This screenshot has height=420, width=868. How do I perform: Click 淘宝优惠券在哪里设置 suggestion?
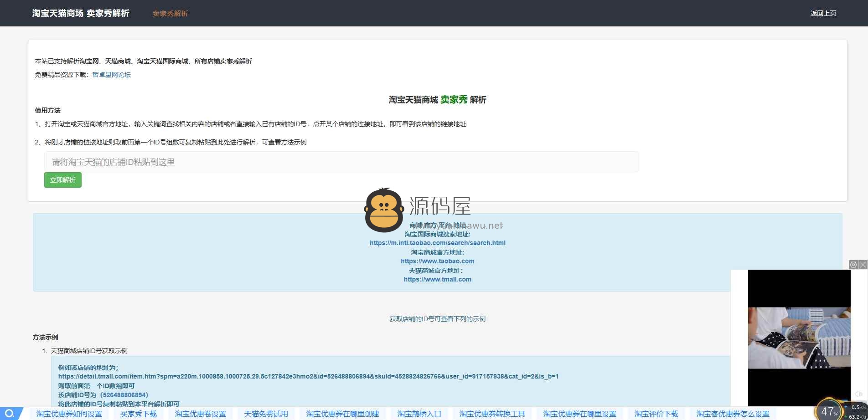click(580, 414)
